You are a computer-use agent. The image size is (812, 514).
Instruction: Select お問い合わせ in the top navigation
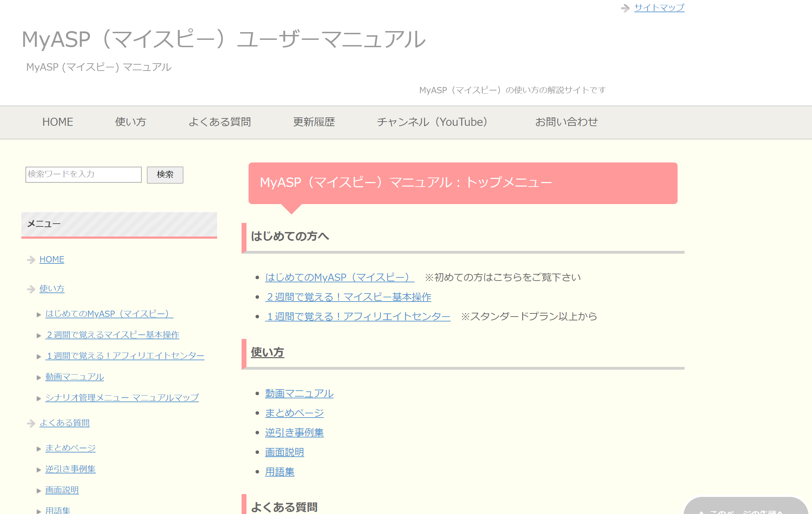[566, 122]
